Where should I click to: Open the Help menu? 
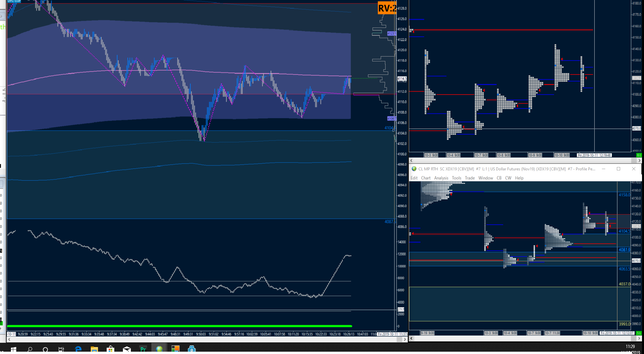point(519,178)
